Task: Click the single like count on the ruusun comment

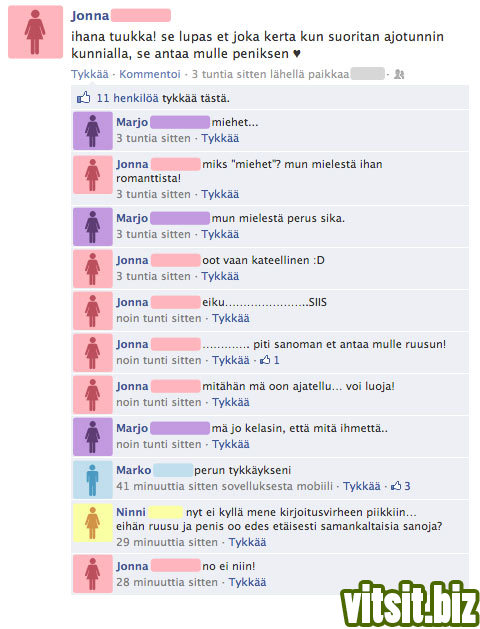Action: [270, 360]
